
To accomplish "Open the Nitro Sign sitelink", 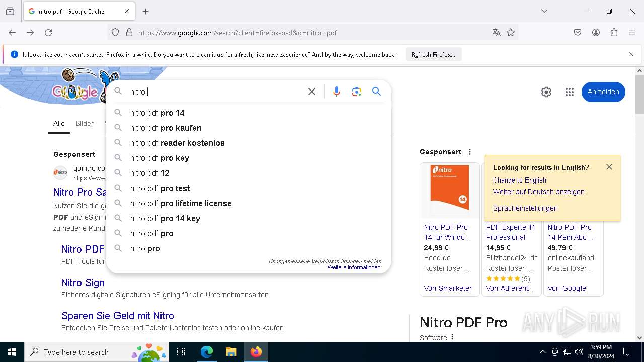I will point(83,283).
